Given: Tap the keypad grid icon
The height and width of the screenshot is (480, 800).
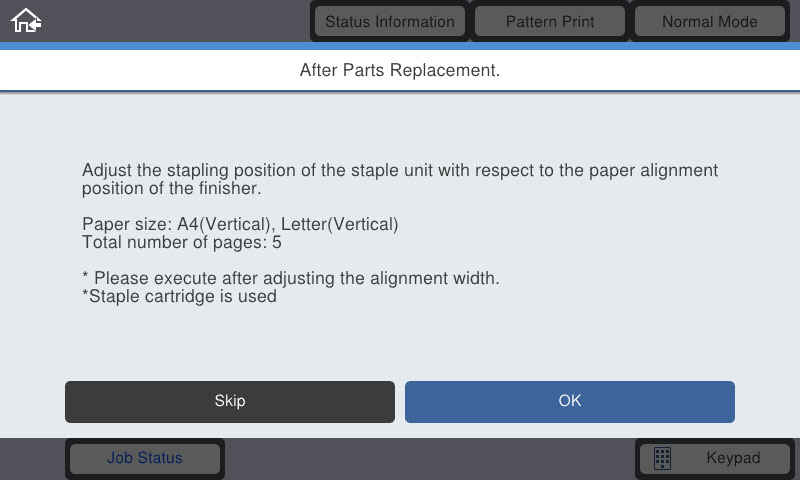Looking at the screenshot, I should coord(662,458).
